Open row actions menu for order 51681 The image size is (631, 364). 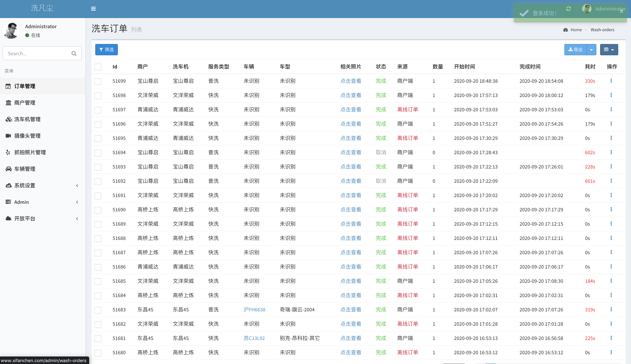611,338
